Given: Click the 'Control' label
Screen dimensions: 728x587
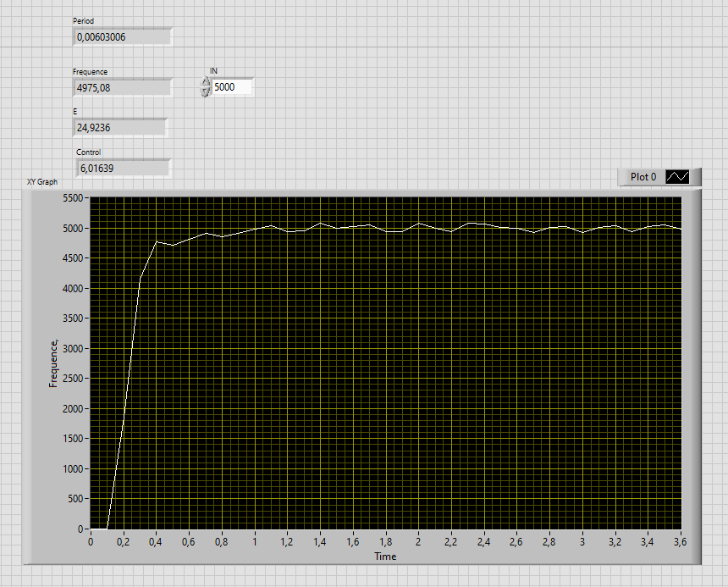Looking at the screenshot, I should point(88,152).
